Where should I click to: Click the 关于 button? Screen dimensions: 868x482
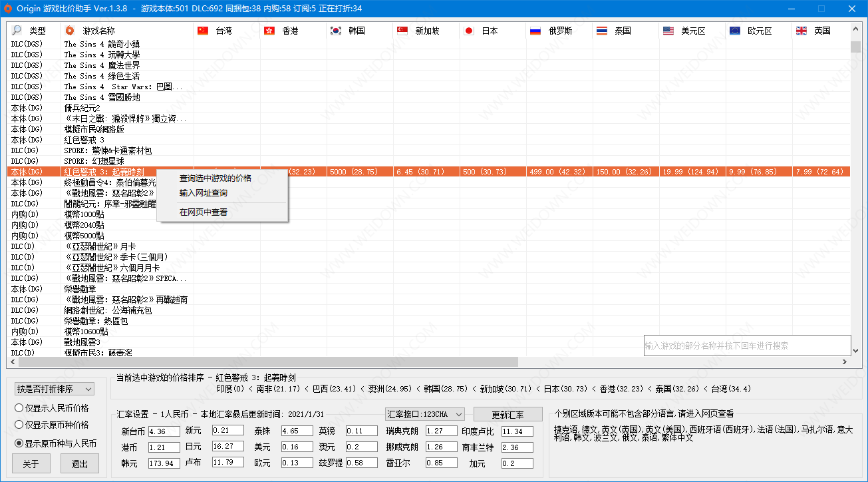tap(31, 464)
